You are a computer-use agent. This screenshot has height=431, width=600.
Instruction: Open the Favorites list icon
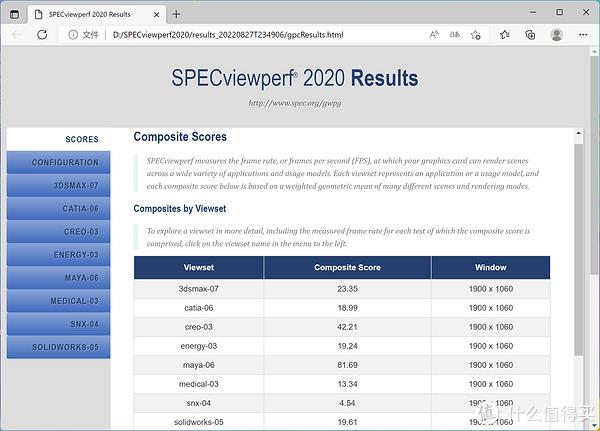[504, 35]
